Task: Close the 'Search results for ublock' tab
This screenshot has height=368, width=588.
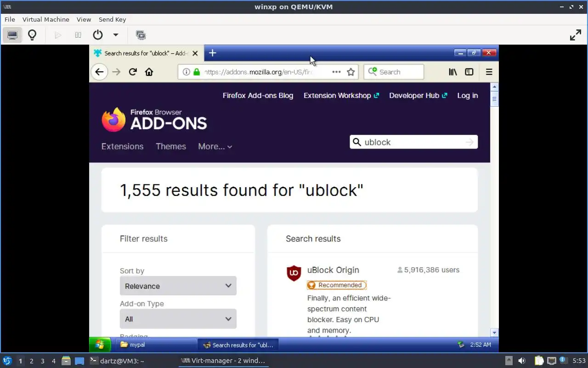Action: pyautogui.click(x=195, y=53)
